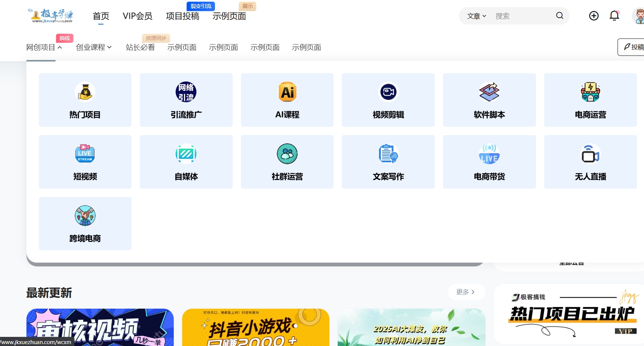Open the AI课程 section
This screenshot has width=644, height=346.
287,100
